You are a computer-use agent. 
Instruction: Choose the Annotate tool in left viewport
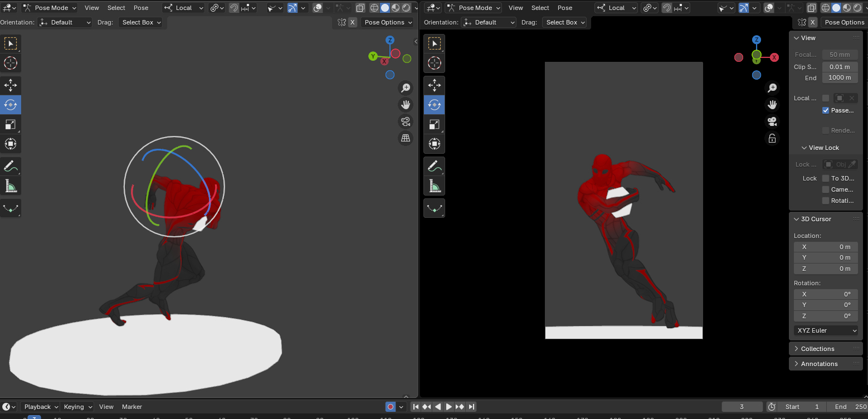point(11,166)
